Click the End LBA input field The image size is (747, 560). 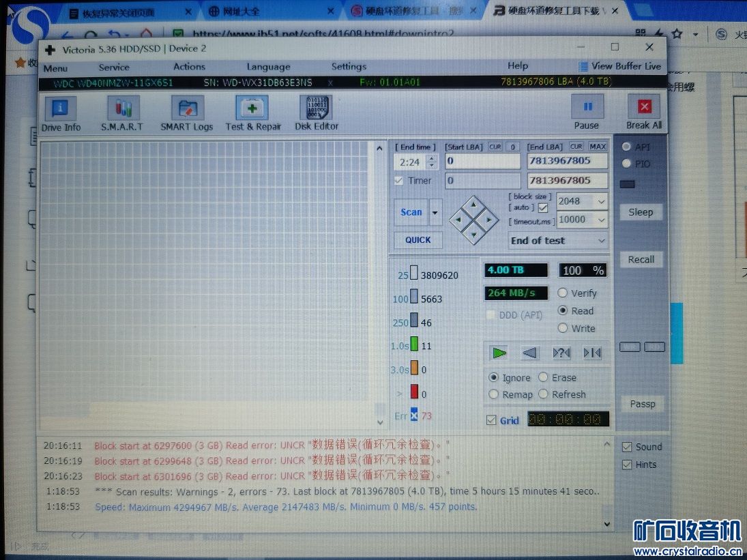point(567,160)
